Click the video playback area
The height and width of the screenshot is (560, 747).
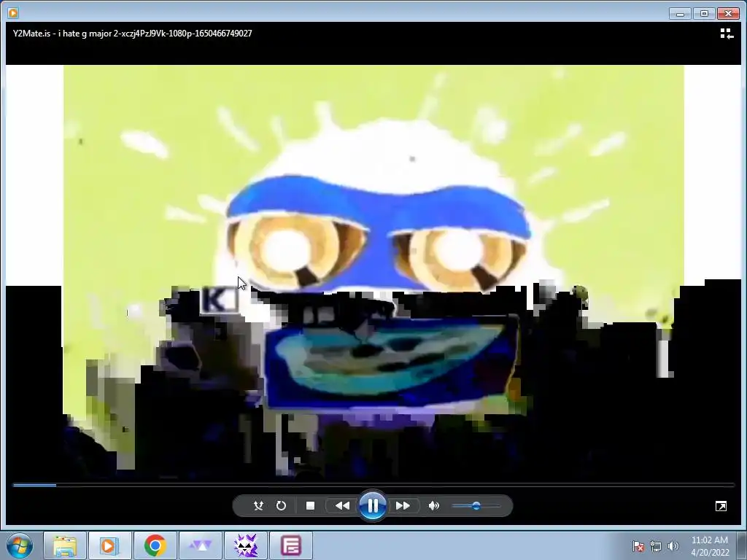point(373,271)
